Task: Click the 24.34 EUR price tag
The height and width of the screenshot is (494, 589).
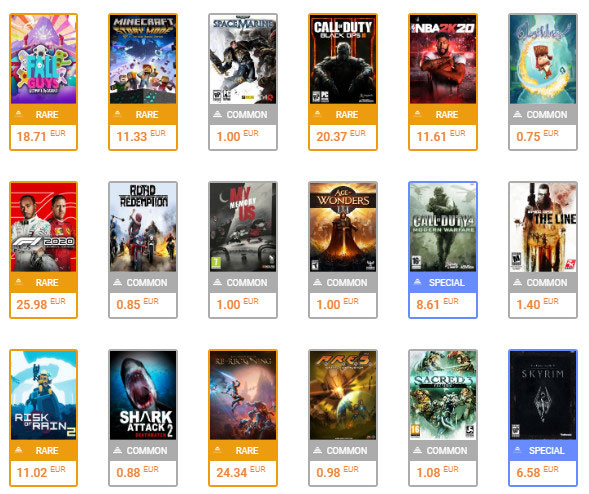Action: pos(241,472)
